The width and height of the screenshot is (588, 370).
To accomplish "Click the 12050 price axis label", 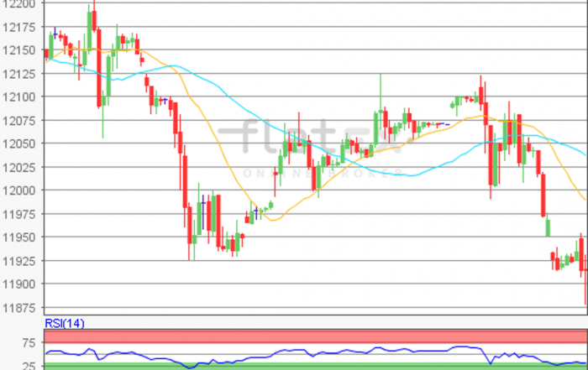I will (18, 144).
